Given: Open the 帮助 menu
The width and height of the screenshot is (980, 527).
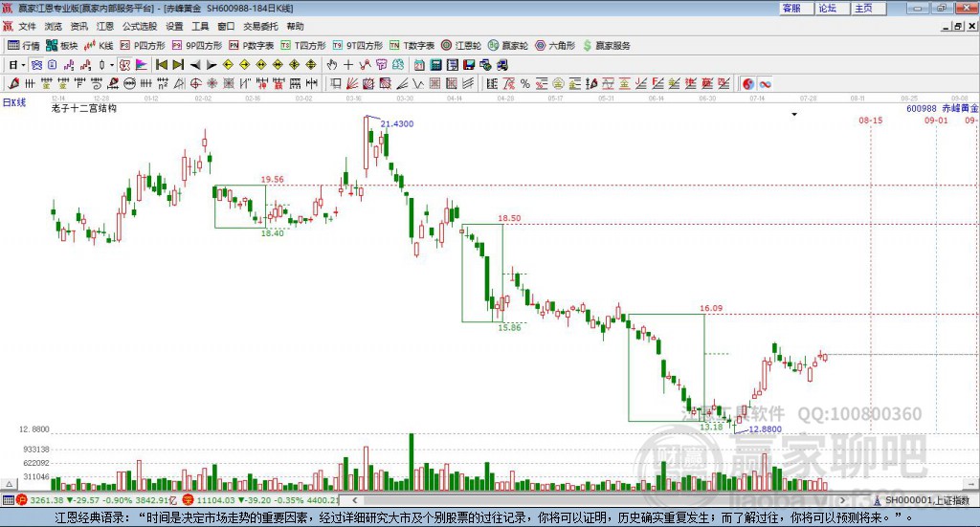Looking at the screenshot, I should [x=295, y=26].
